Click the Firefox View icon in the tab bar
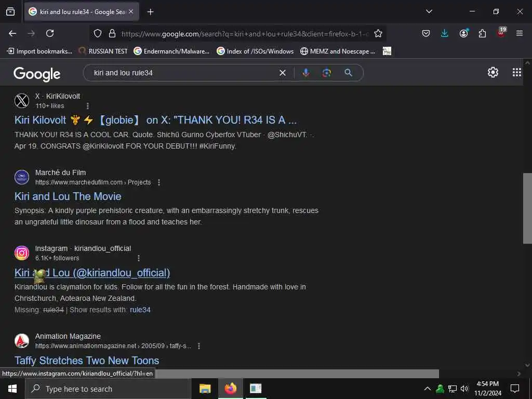The width and height of the screenshot is (532, 399). 10,12
